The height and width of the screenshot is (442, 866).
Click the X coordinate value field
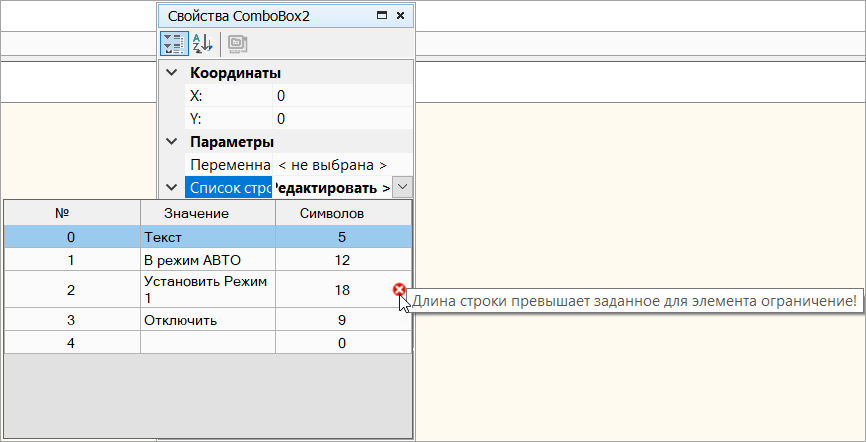coord(340,96)
